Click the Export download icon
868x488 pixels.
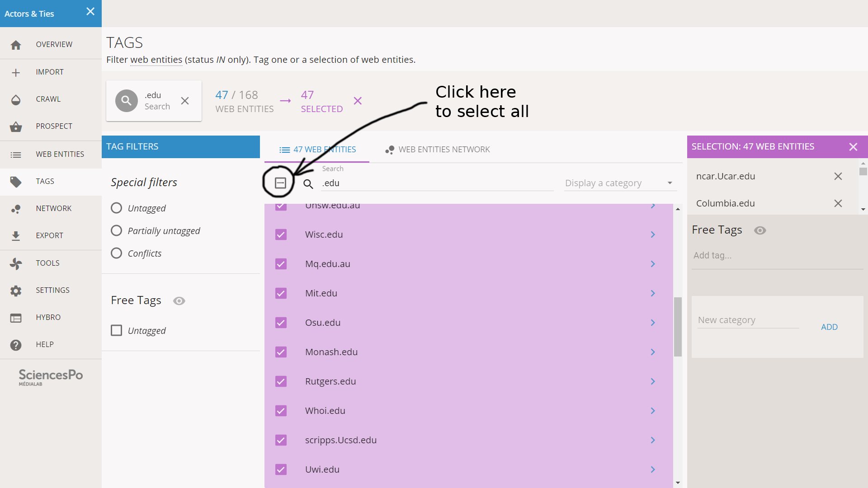[x=16, y=236]
